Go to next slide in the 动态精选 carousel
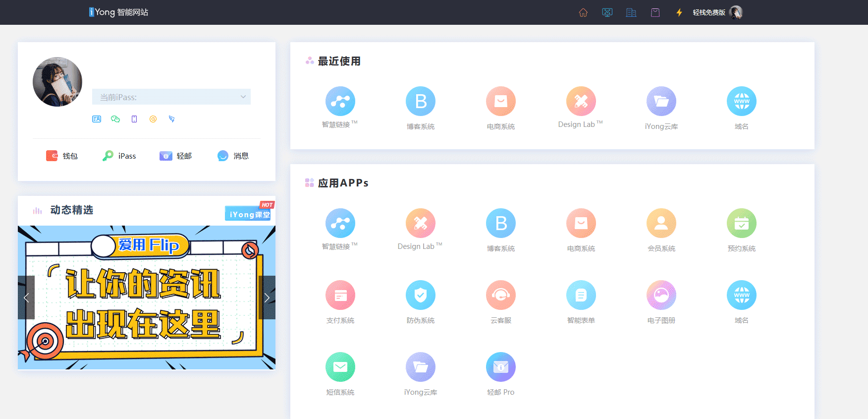This screenshot has width=868, height=419. (267, 298)
